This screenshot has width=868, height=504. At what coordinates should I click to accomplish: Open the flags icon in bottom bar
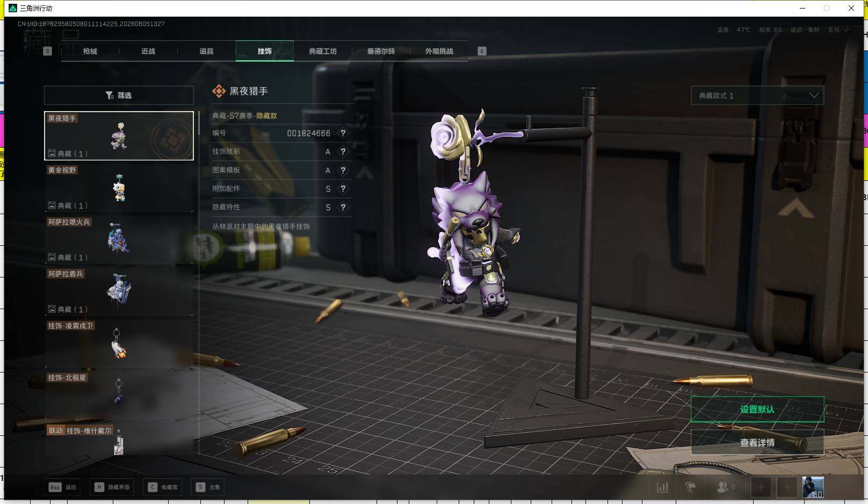pos(691,487)
